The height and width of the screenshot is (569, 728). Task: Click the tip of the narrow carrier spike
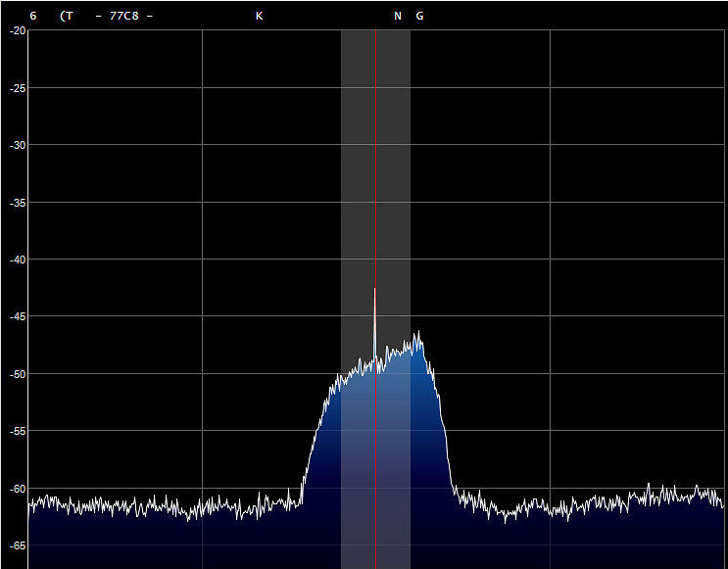coord(374,291)
